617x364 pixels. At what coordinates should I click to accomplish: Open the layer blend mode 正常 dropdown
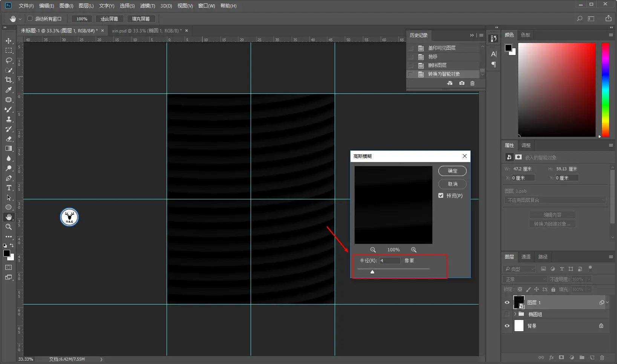click(x=525, y=279)
